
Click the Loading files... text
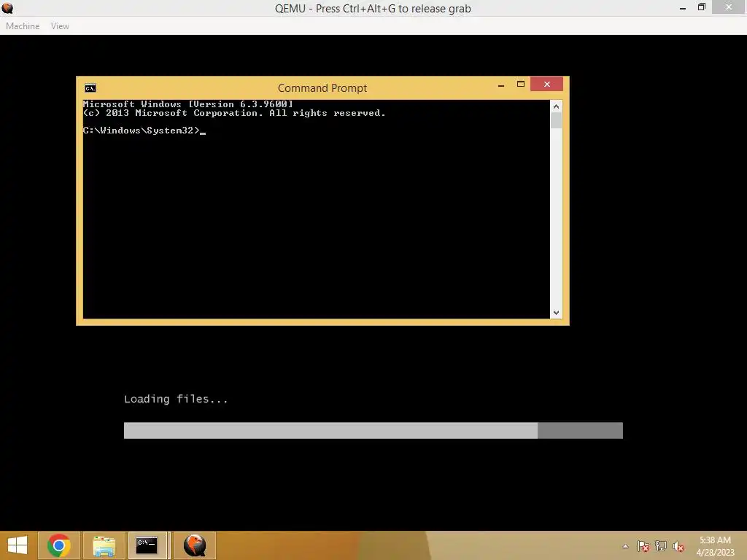click(x=176, y=399)
